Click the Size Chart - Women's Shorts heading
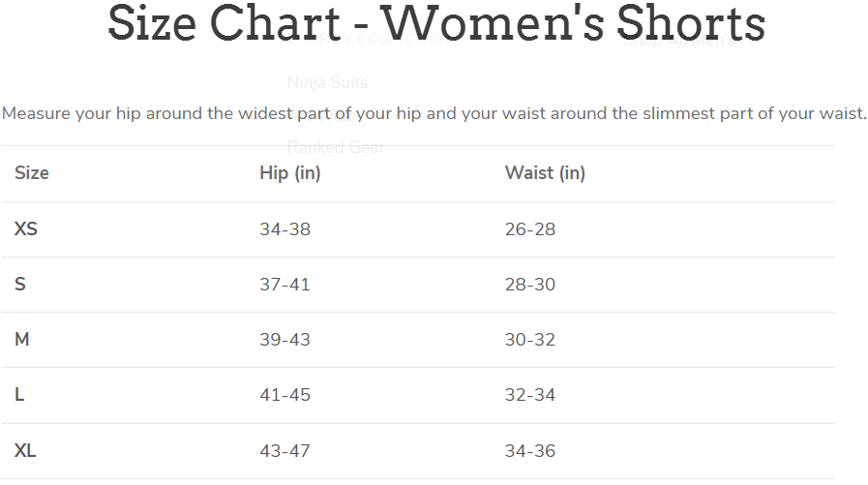This screenshot has height=485, width=868. pyautogui.click(x=435, y=23)
